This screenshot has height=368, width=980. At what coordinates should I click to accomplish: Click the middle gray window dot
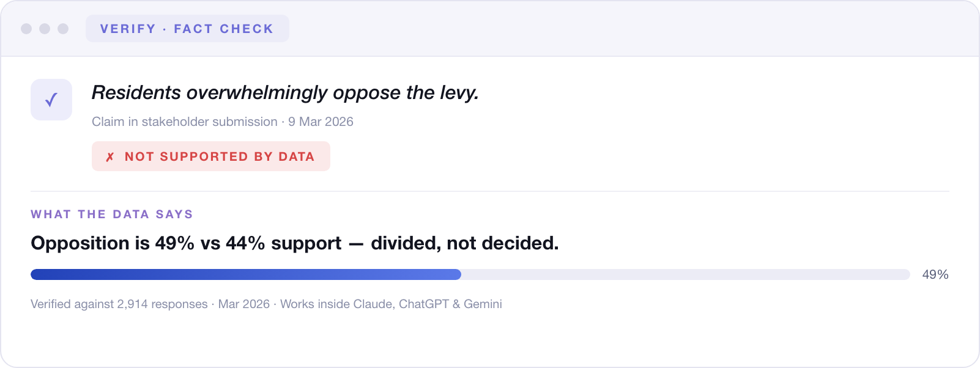point(45,29)
